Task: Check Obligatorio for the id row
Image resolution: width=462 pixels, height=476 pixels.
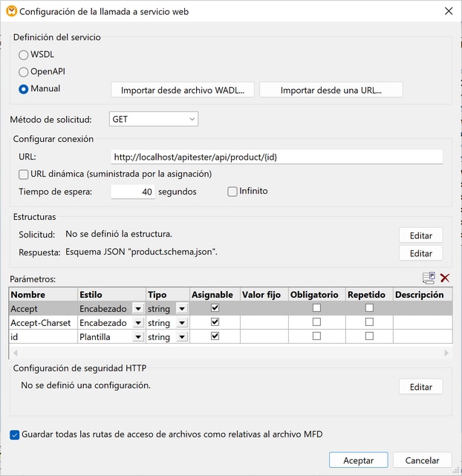Action: tap(316, 336)
